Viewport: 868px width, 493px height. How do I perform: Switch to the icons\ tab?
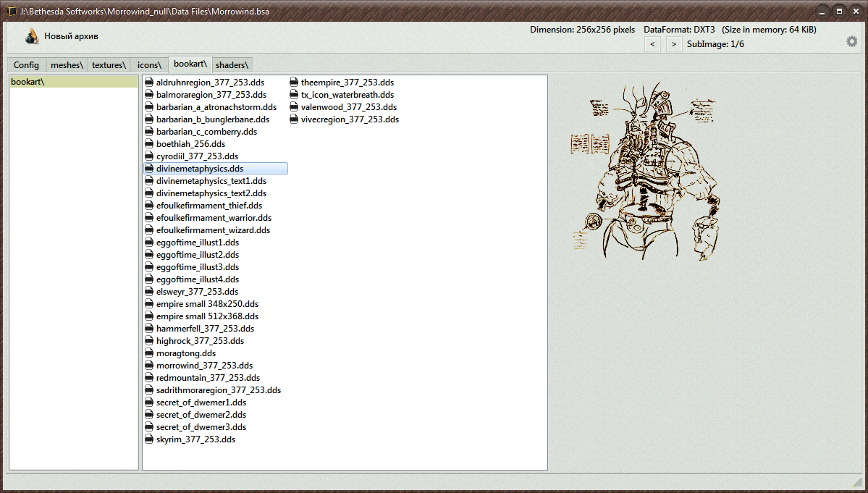(x=149, y=64)
